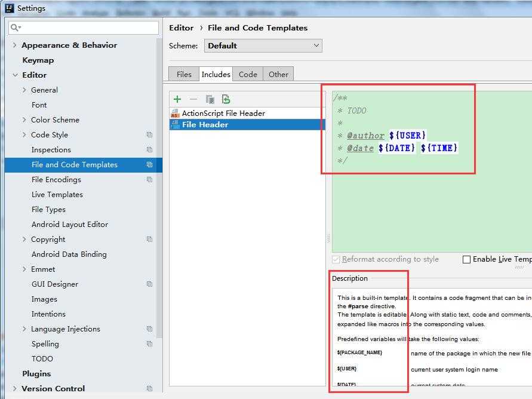Enable Live Templates checkbox
Screen dimensions: 532x399
(x=466, y=260)
